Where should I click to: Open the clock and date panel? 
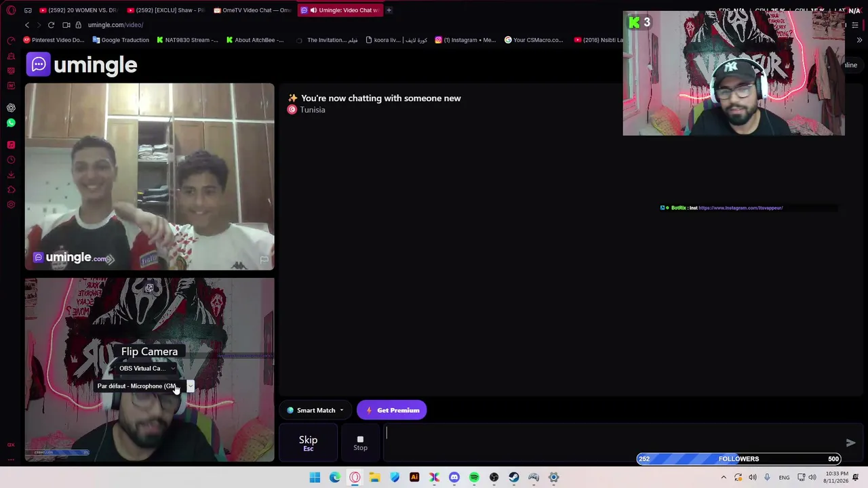[x=837, y=477]
